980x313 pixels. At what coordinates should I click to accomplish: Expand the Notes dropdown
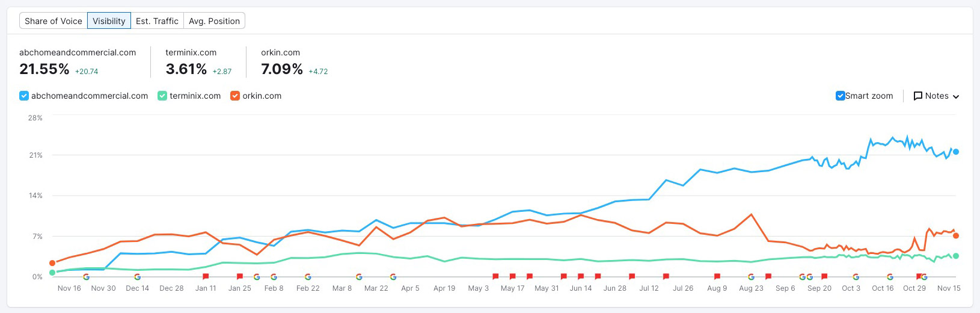point(936,96)
